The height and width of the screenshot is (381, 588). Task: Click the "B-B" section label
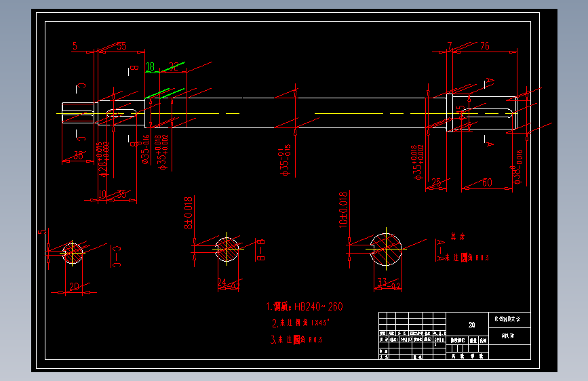pos(261,249)
